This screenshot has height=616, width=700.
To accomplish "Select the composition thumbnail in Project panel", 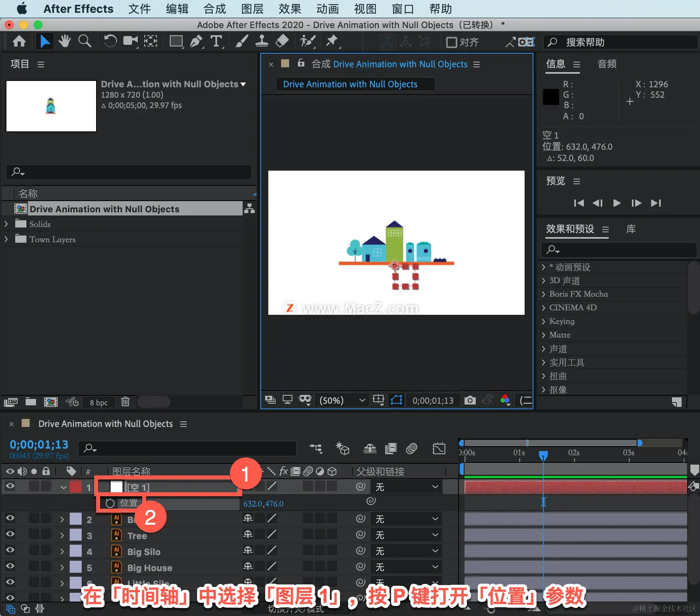I will point(51,106).
